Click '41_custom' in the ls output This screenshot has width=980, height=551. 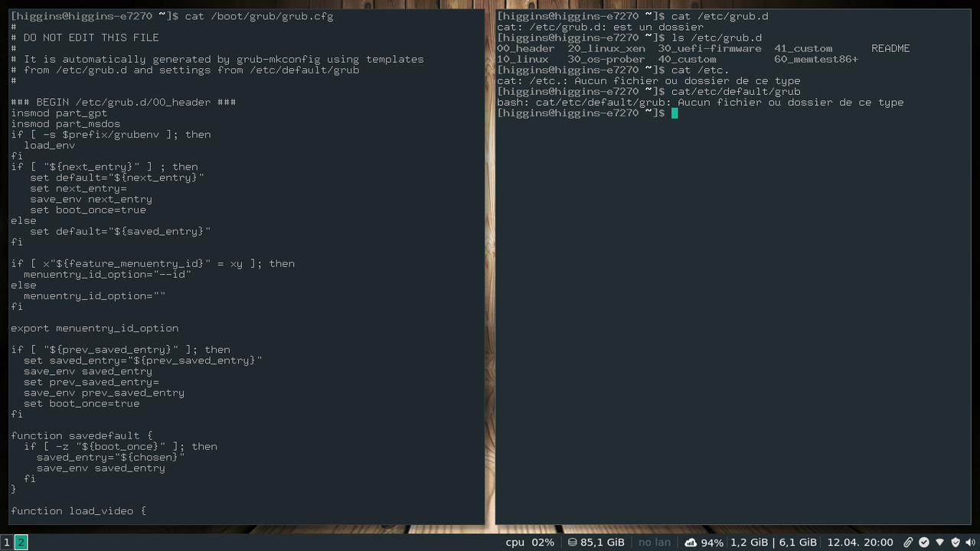803,48
